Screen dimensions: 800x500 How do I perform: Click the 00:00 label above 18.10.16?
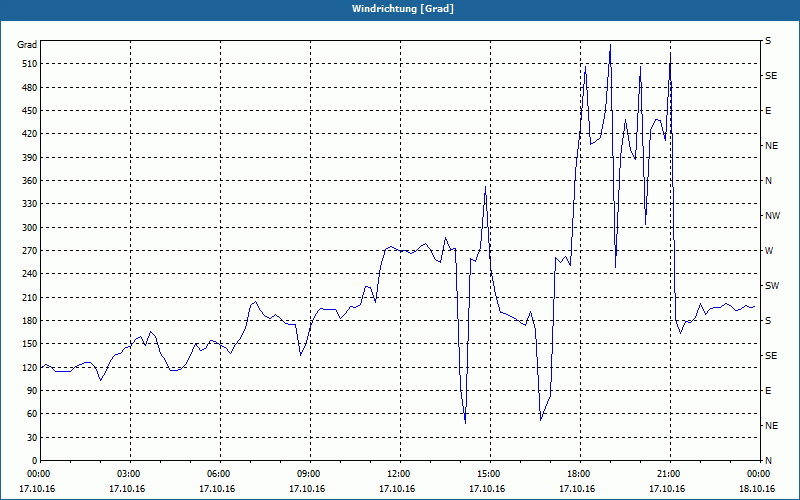[x=758, y=474]
